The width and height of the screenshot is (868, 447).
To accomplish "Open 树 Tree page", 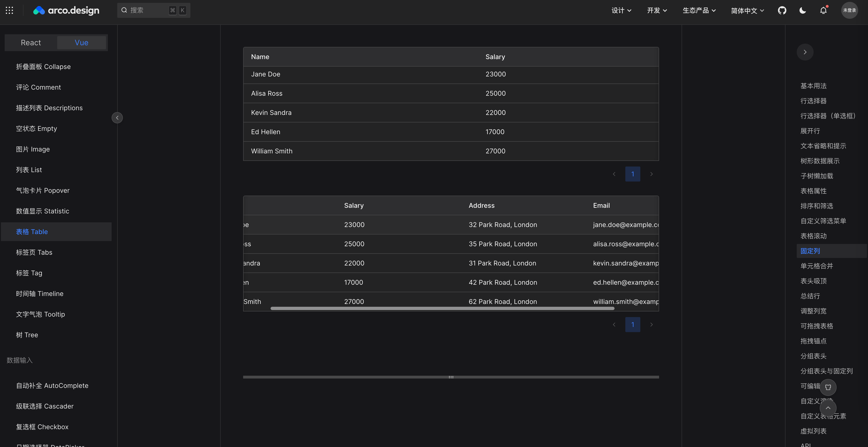I will coord(56,335).
